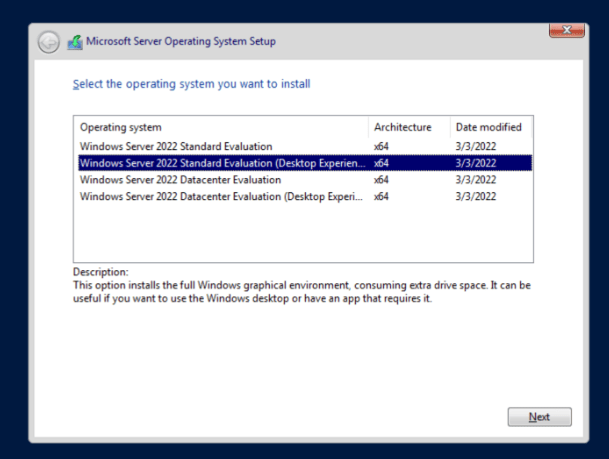
Task: Click x64 in the Standard Evaluation row
Action: pos(381,146)
